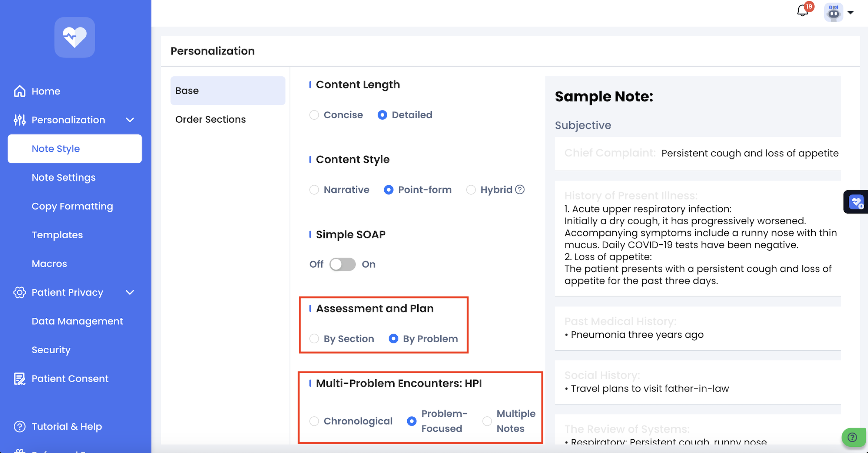Open floating heart widget on right edge
The image size is (868, 453).
click(856, 202)
